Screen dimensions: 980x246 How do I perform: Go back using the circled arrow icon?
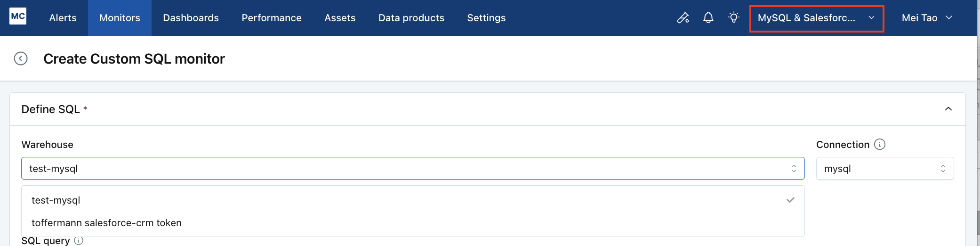point(21,58)
